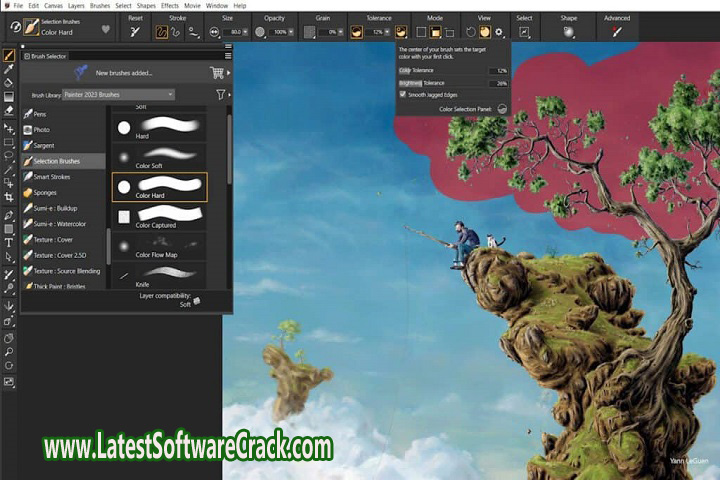This screenshot has height=480, width=720.
Task: Enable Freehand Strokes mode
Action: (162, 32)
